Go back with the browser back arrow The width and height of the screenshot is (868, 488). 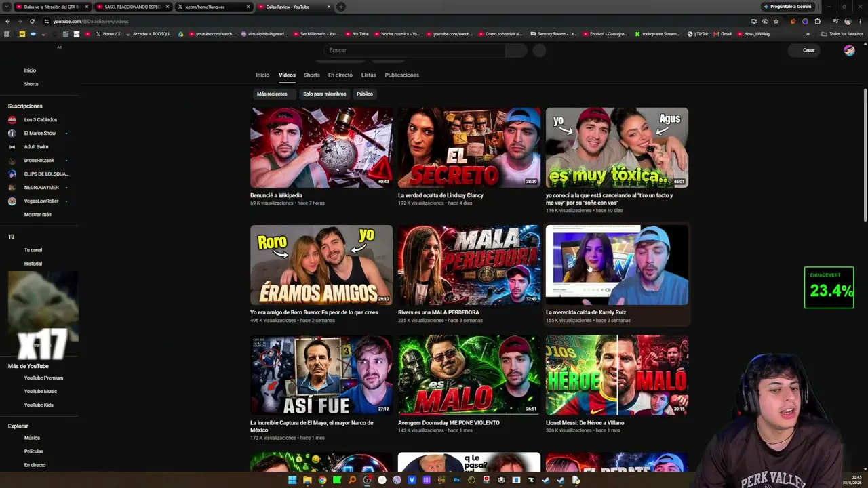click(7, 21)
